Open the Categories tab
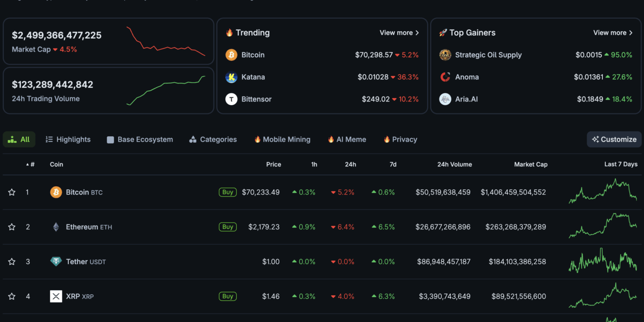 pyautogui.click(x=213, y=140)
